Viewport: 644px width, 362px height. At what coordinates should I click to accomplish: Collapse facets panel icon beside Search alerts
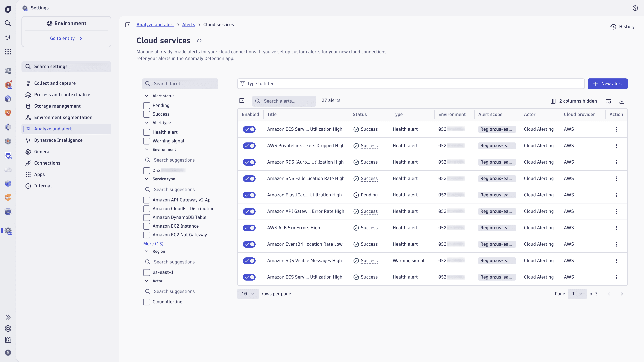[242, 101]
